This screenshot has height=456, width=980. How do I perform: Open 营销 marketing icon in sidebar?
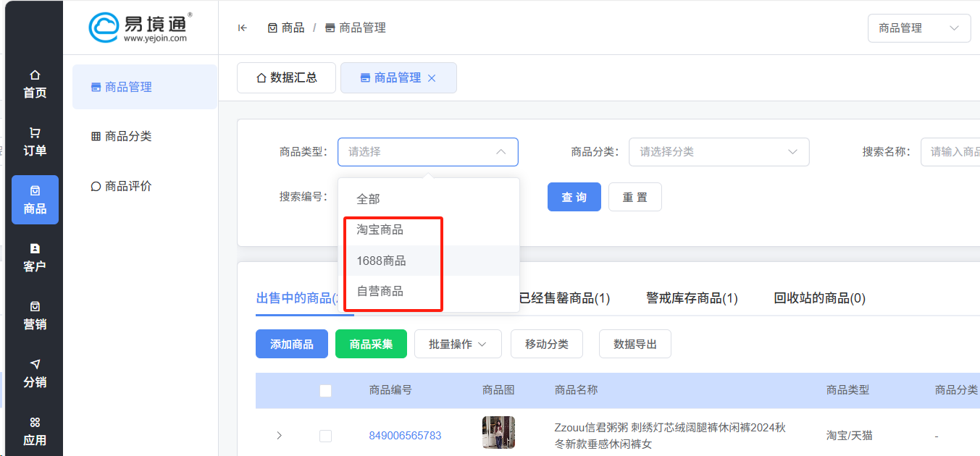pyautogui.click(x=35, y=307)
